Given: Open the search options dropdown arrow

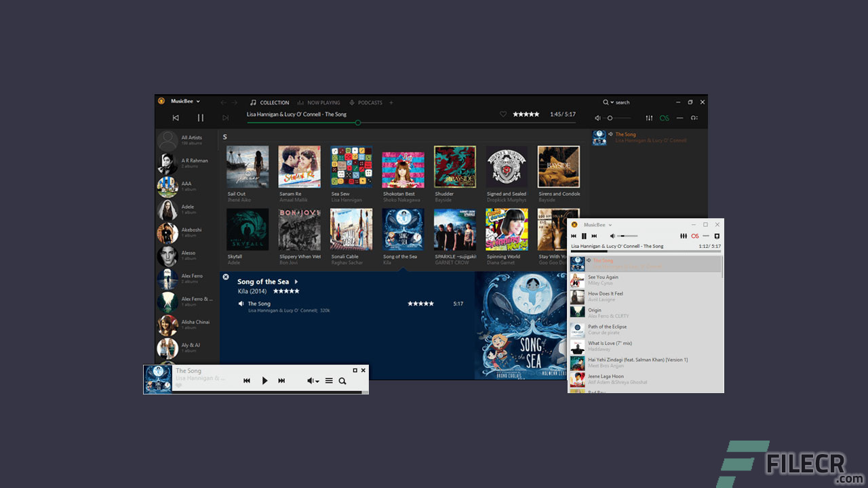Looking at the screenshot, I should click(x=612, y=102).
